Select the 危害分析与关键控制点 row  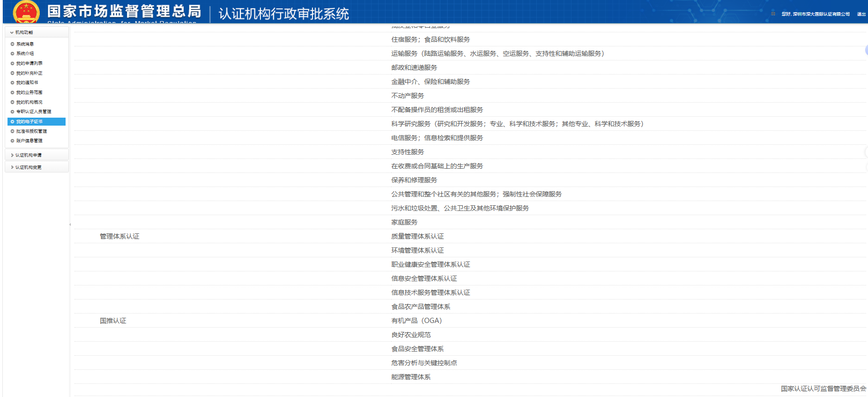pos(470,363)
